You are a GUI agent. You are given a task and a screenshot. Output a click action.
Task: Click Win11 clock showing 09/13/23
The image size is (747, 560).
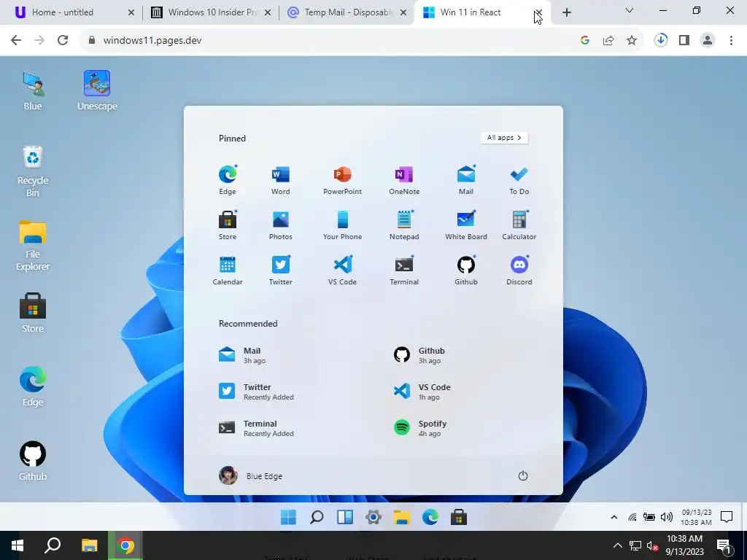[x=696, y=517]
